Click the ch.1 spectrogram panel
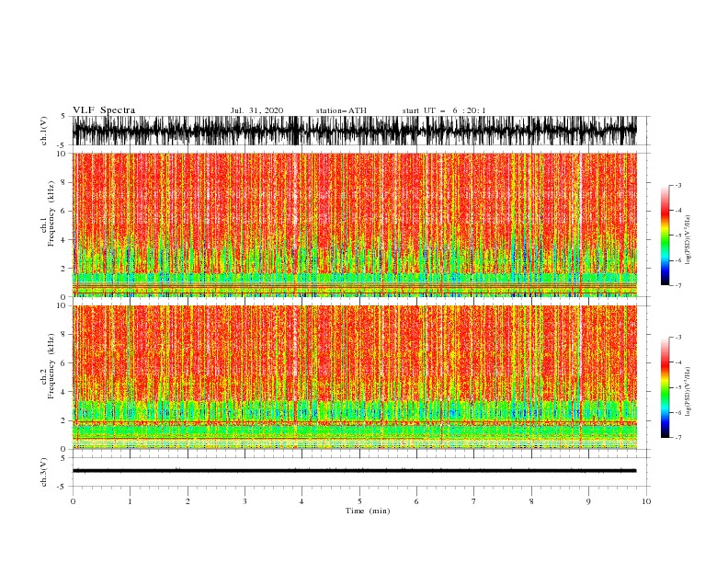Viewport: 728px width, 563px height. click(x=354, y=224)
